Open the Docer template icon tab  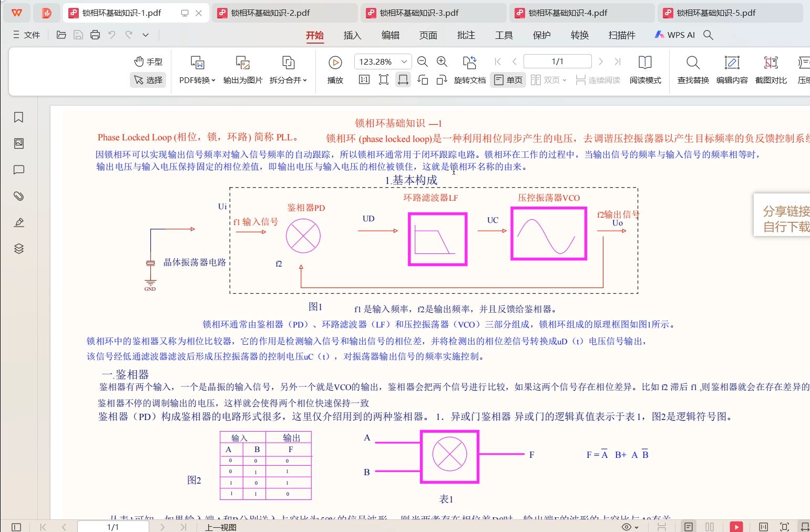47,13
